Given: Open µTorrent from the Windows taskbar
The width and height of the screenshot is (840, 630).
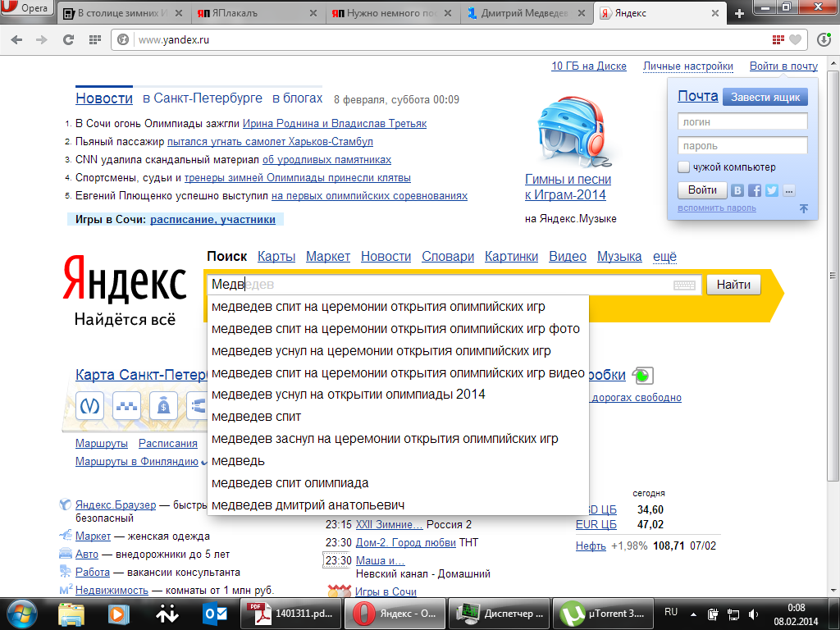Looking at the screenshot, I should click(x=602, y=613).
